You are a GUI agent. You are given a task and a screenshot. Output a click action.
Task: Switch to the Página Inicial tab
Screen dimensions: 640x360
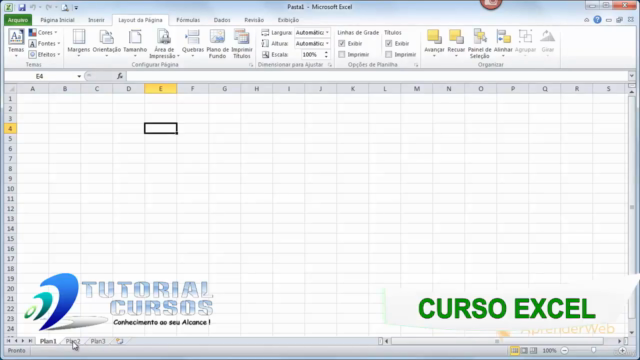point(57,20)
